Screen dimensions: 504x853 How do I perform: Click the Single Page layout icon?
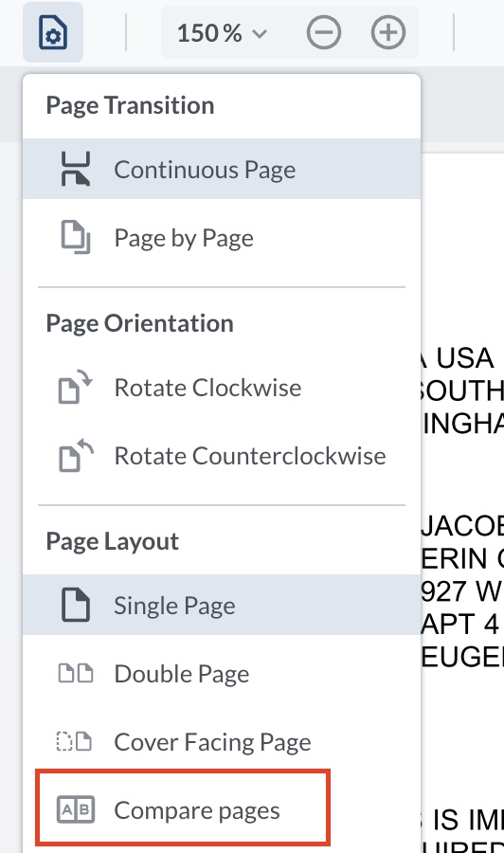coord(76,605)
